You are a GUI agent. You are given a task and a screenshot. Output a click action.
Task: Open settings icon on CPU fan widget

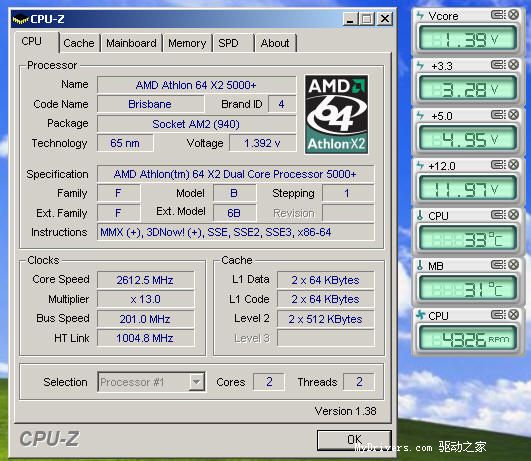(x=498, y=315)
